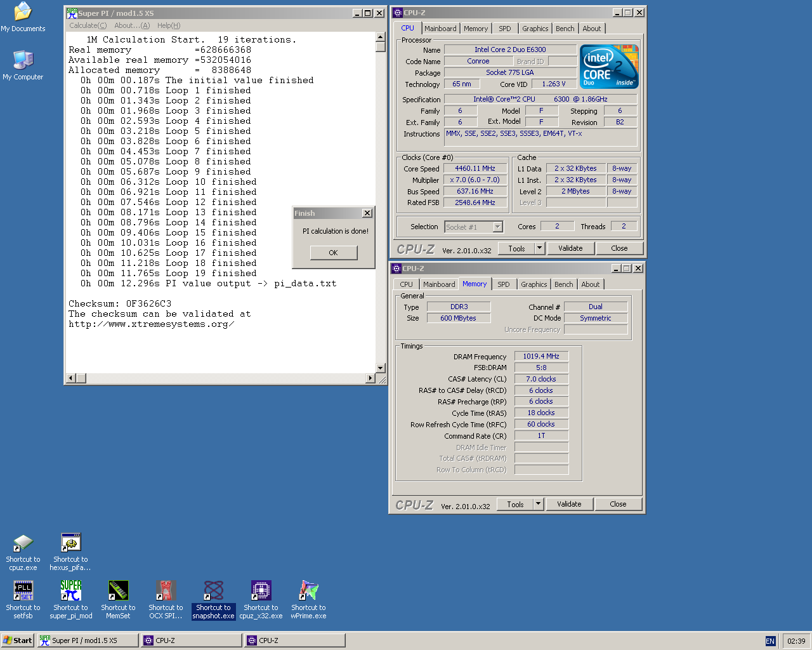The image size is (812, 650).
Task: Click the 02:39 system clock
Action: click(796, 641)
